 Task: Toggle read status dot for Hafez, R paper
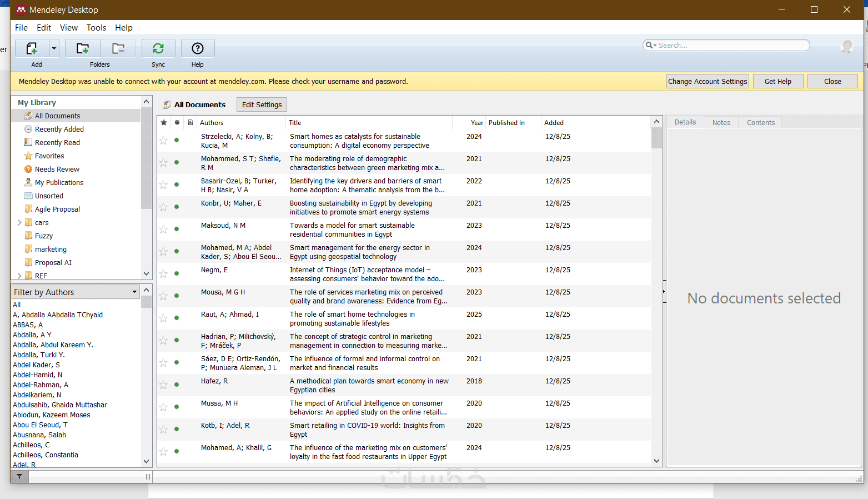point(177,385)
